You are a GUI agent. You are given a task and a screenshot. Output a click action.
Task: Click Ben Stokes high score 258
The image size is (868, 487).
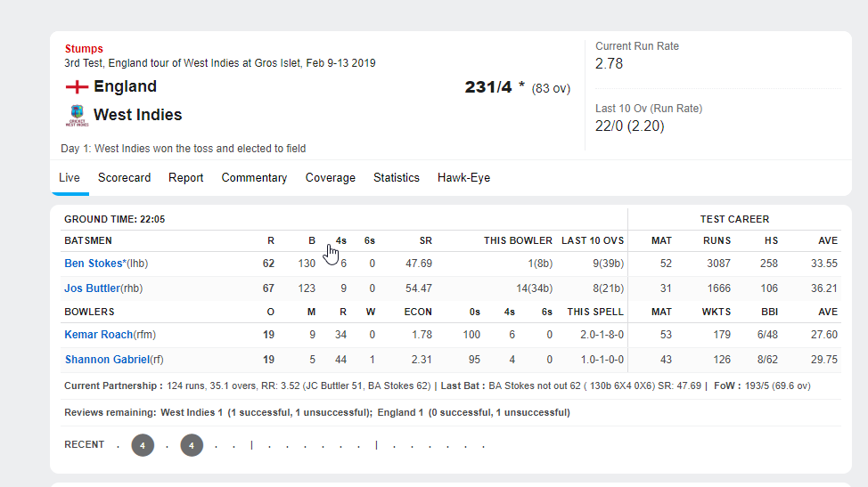click(769, 264)
